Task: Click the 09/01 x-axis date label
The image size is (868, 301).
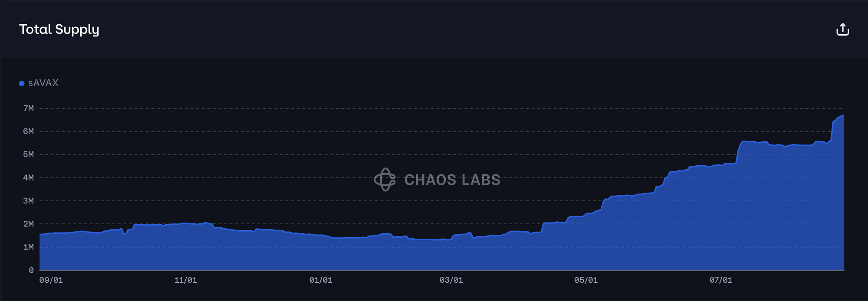Action: [x=51, y=280]
